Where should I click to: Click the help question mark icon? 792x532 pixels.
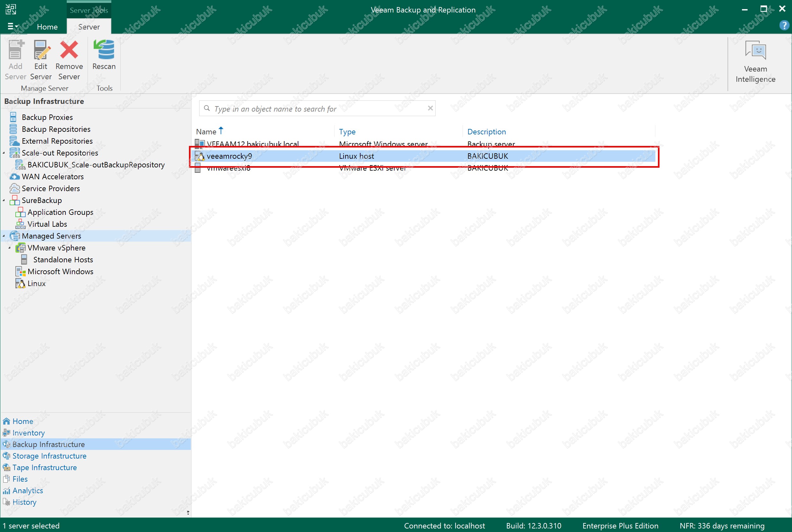pyautogui.click(x=784, y=25)
